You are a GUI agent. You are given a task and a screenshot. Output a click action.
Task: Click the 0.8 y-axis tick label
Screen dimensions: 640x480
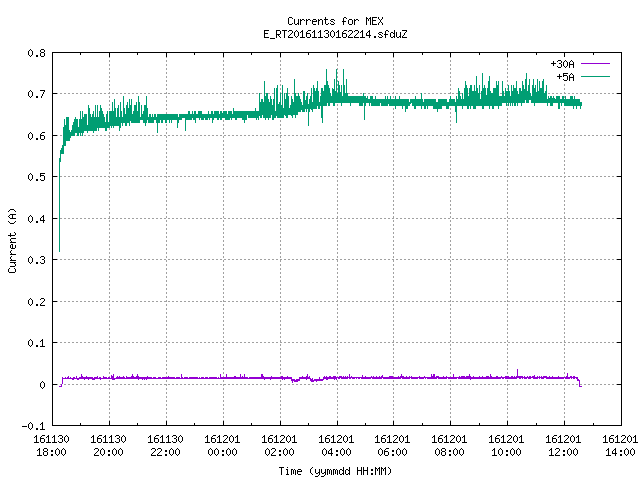(x=36, y=53)
